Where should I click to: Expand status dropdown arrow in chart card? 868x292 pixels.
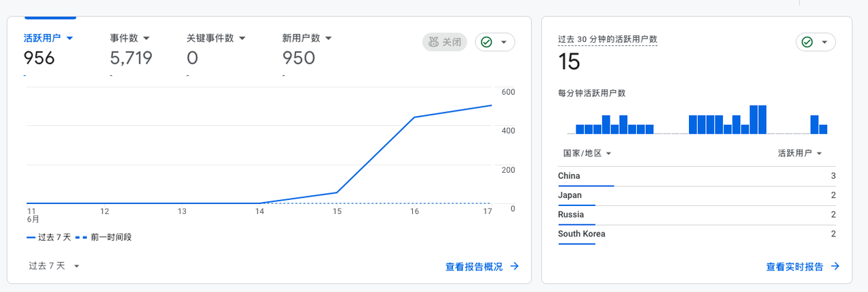click(503, 42)
